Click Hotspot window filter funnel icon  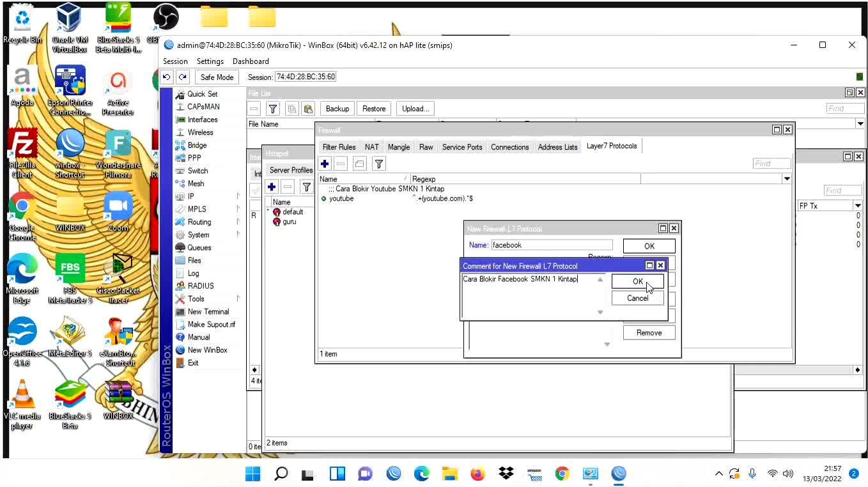pyautogui.click(x=307, y=187)
